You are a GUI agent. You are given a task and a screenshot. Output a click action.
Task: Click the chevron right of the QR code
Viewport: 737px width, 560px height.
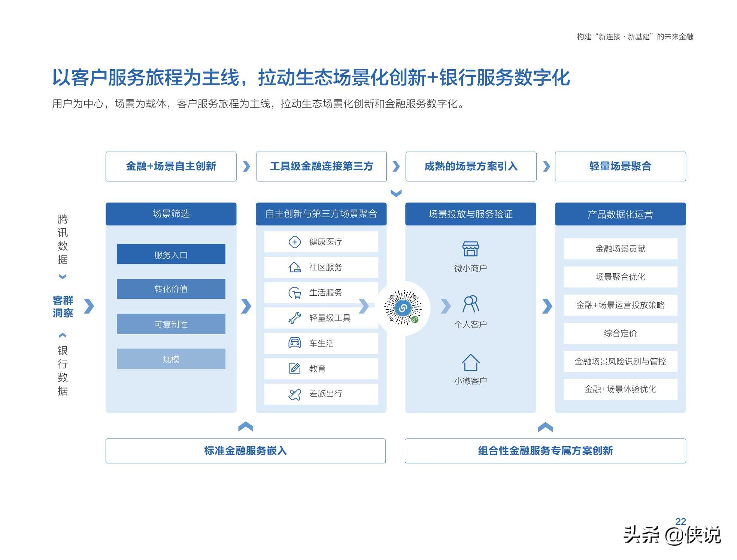[x=446, y=306]
